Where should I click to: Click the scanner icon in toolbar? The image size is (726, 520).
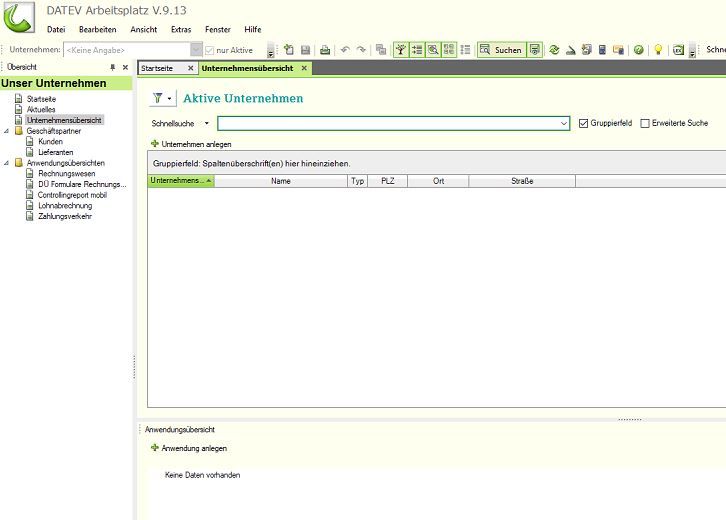(570, 50)
